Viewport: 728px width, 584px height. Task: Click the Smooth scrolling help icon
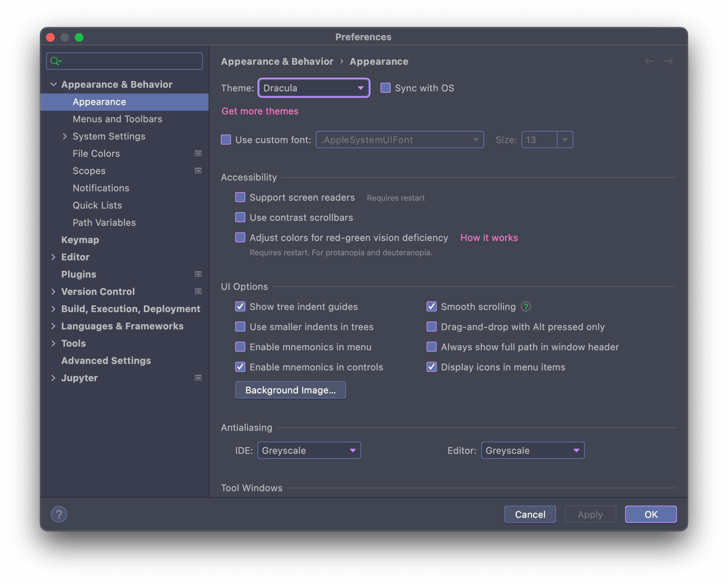[x=526, y=306]
